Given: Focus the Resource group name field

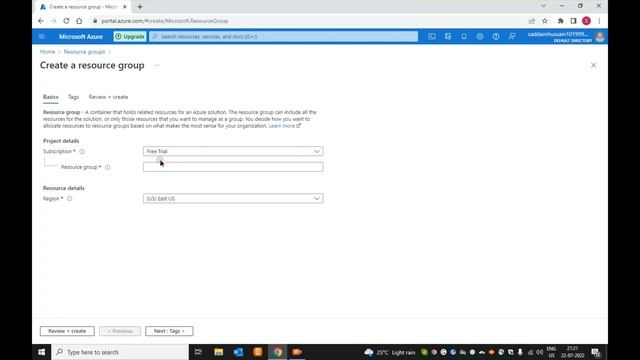Looking at the screenshot, I should (x=233, y=167).
